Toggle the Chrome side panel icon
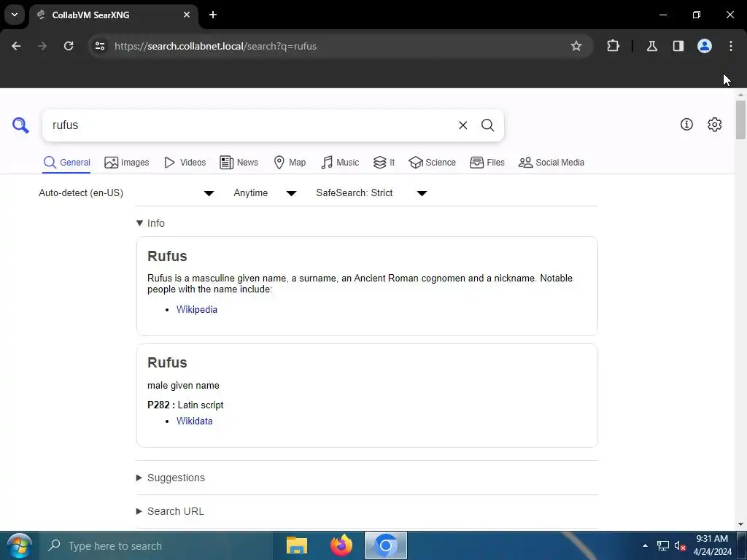The height and width of the screenshot is (560, 747). (x=678, y=46)
